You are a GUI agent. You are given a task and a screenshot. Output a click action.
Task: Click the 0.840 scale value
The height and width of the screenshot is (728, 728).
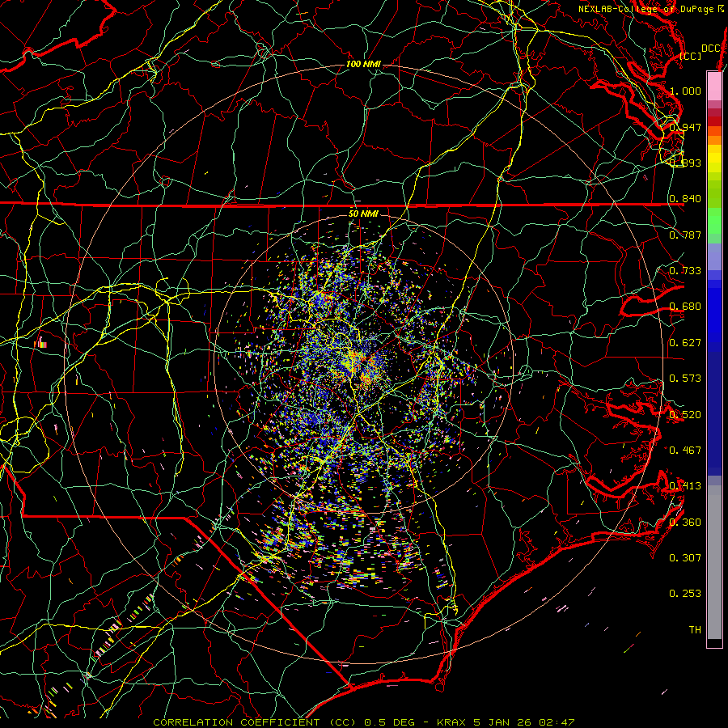click(685, 199)
